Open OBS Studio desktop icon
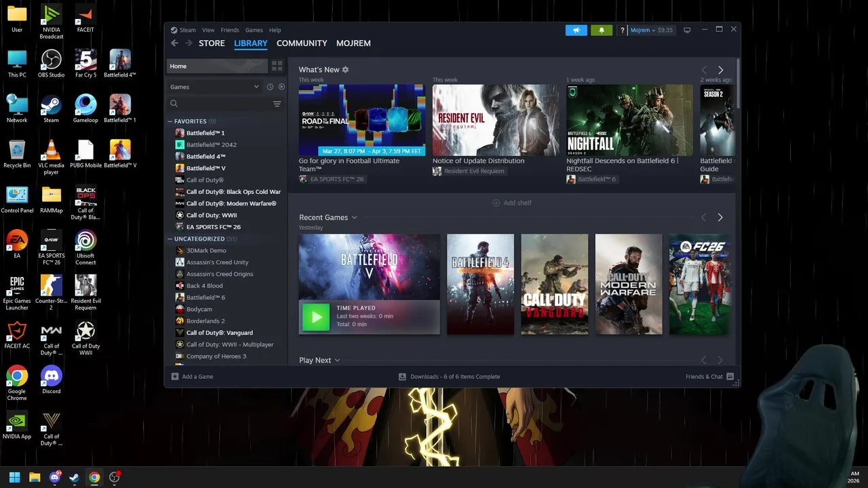Image resolution: width=868 pixels, height=488 pixels. [51, 64]
